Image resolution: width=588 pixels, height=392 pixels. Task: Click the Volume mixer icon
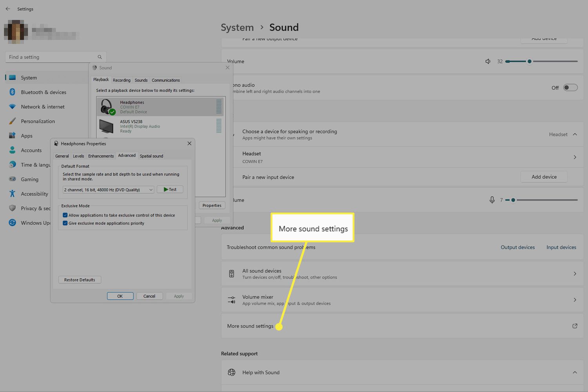(232, 300)
